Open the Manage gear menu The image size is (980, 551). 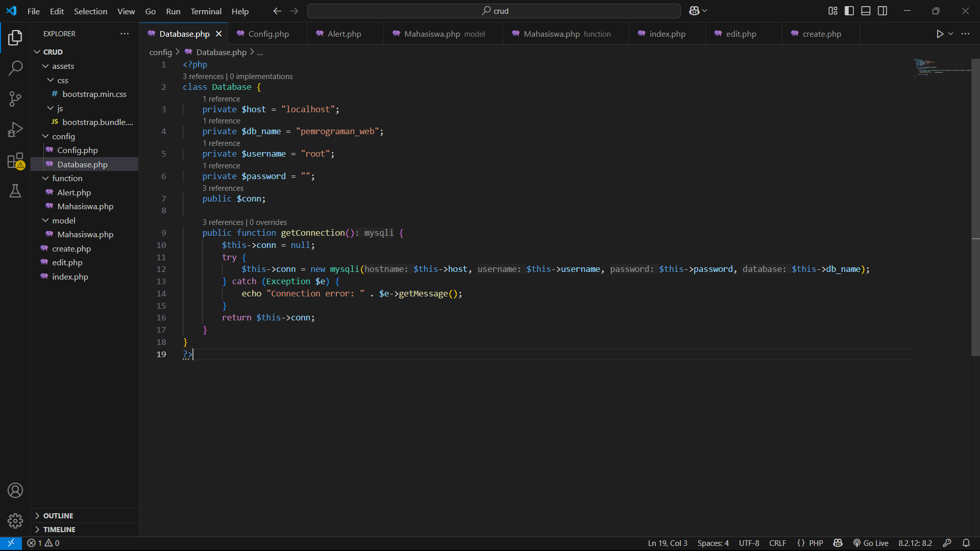[x=15, y=520]
